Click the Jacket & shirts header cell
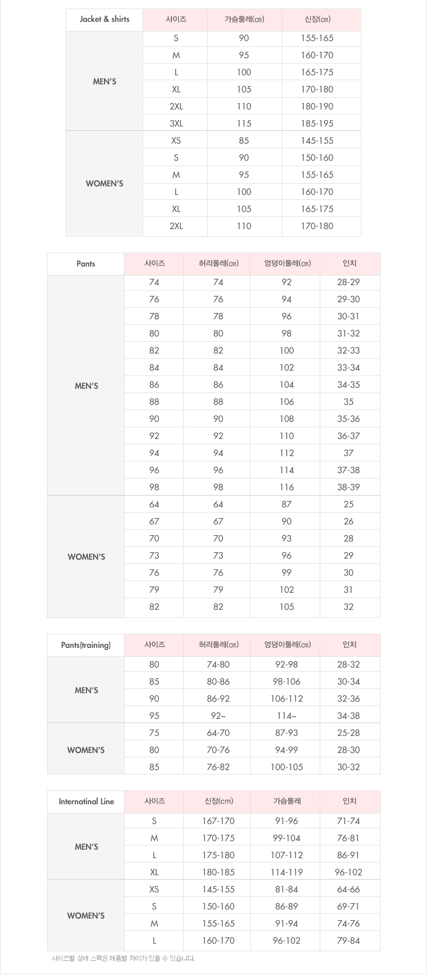The height and width of the screenshot is (980, 427). coord(105,19)
